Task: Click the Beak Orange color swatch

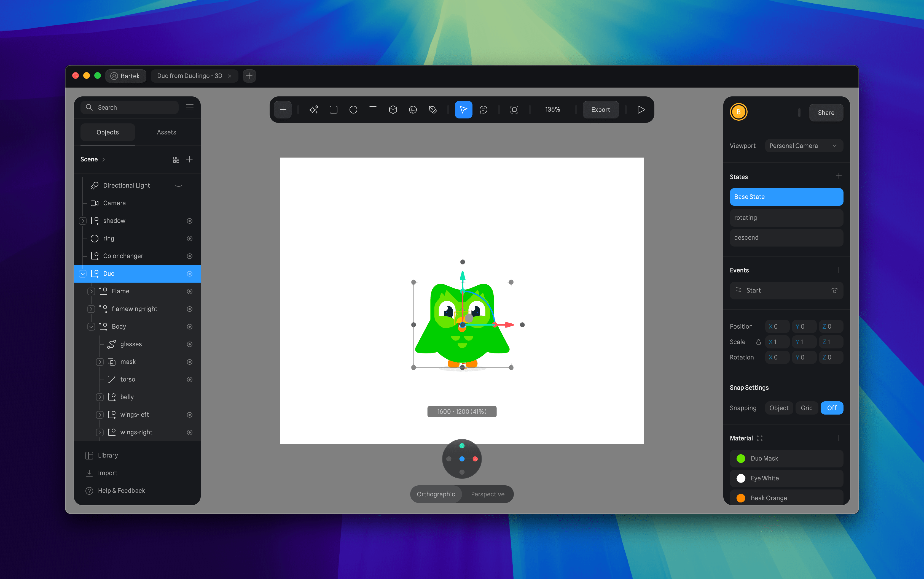Action: [741, 498]
